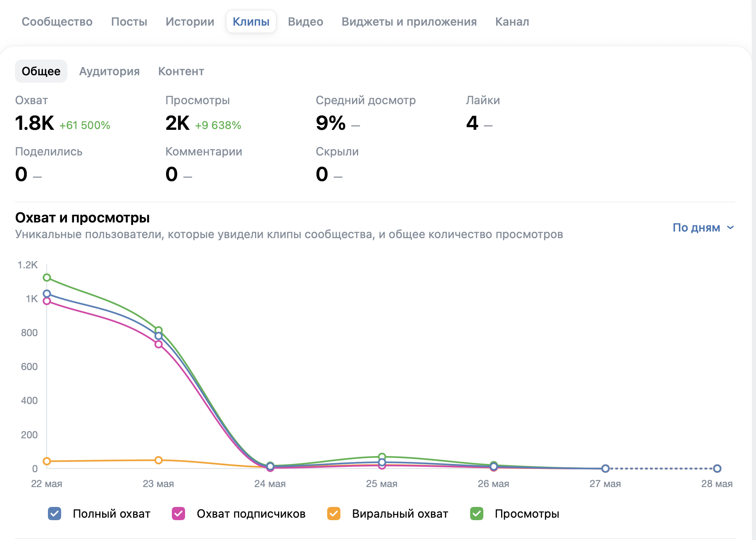Open the Контент sub-tab

coord(181,71)
